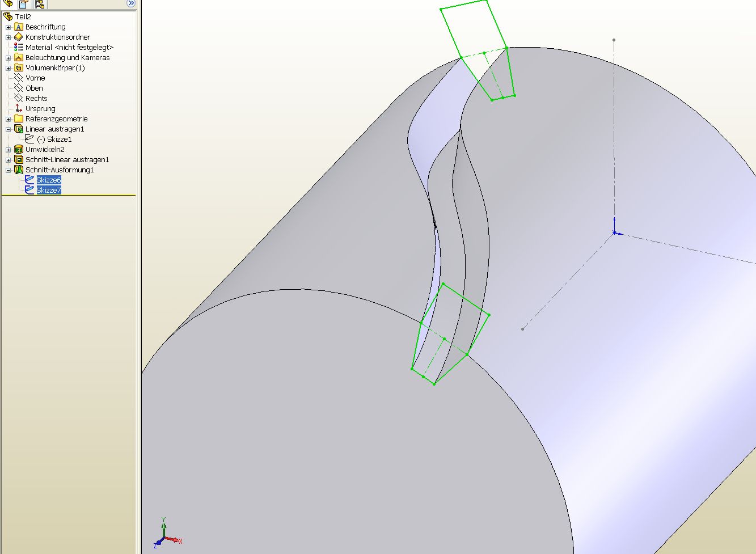Expand Schnitt-Linear austragen1 feature

(8, 160)
